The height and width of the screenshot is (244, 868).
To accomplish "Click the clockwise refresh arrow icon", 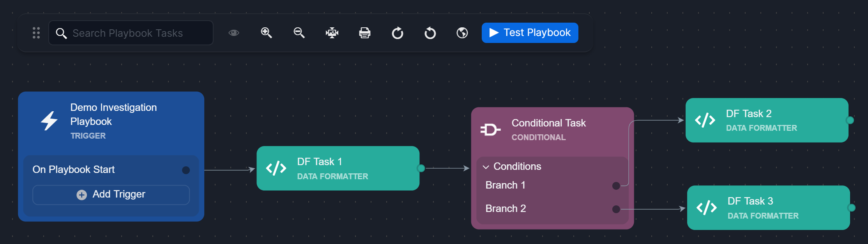I will click(x=397, y=33).
